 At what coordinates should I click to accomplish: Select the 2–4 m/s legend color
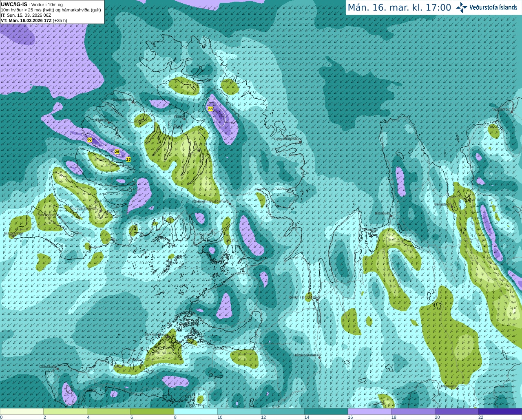coord(65,411)
